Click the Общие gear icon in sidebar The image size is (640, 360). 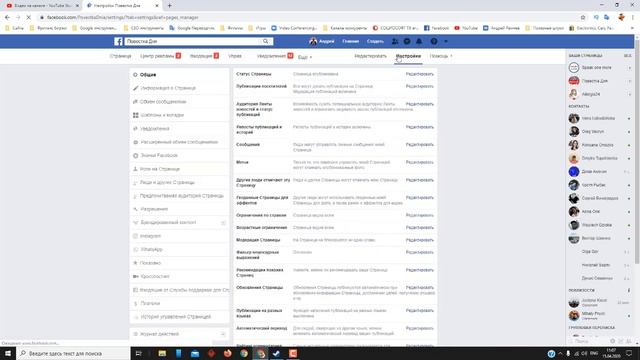point(135,75)
